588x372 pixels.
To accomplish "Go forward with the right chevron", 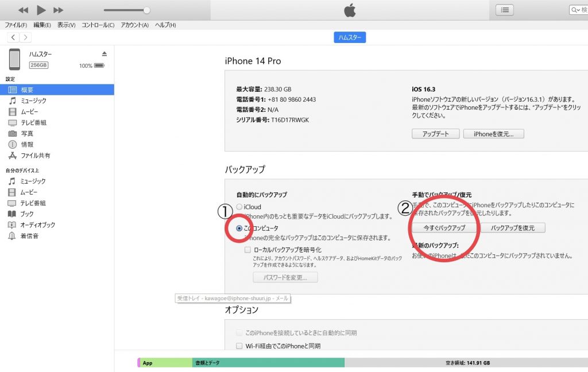I will point(25,37).
